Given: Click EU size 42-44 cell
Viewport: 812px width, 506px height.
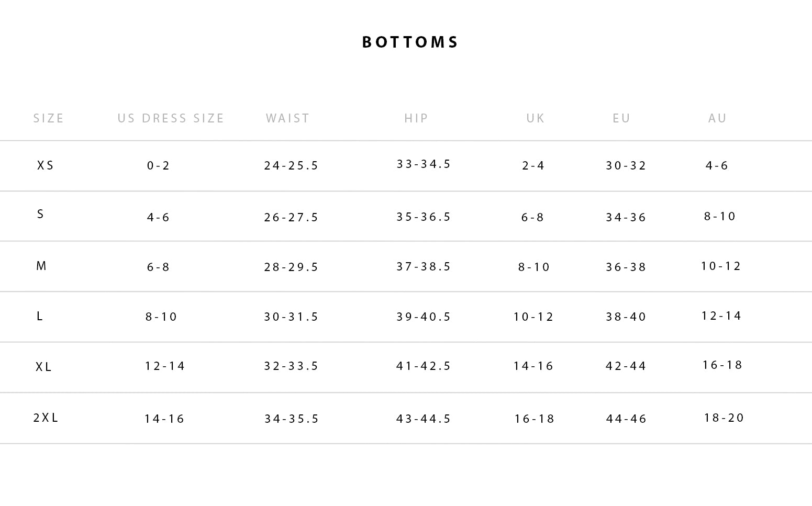Looking at the screenshot, I should click(x=626, y=366).
